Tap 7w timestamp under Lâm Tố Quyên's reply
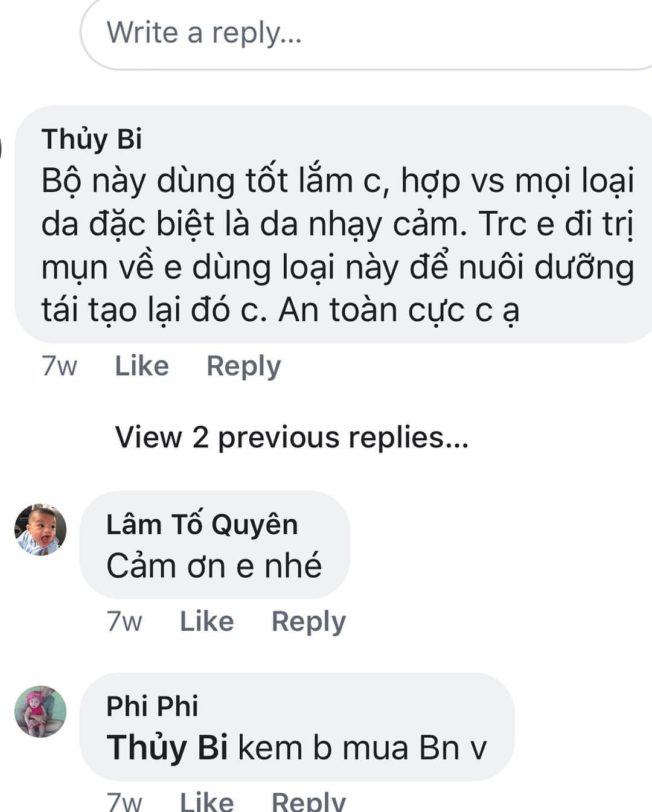 [x=124, y=621]
